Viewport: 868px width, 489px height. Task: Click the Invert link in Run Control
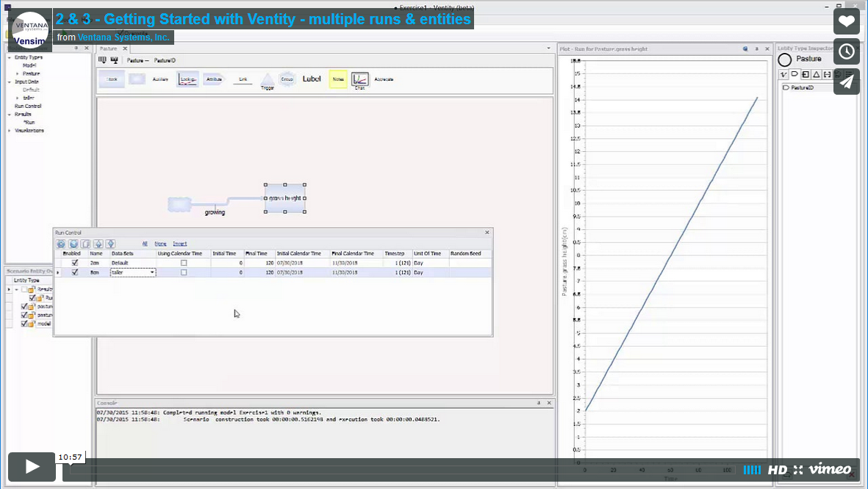(179, 243)
